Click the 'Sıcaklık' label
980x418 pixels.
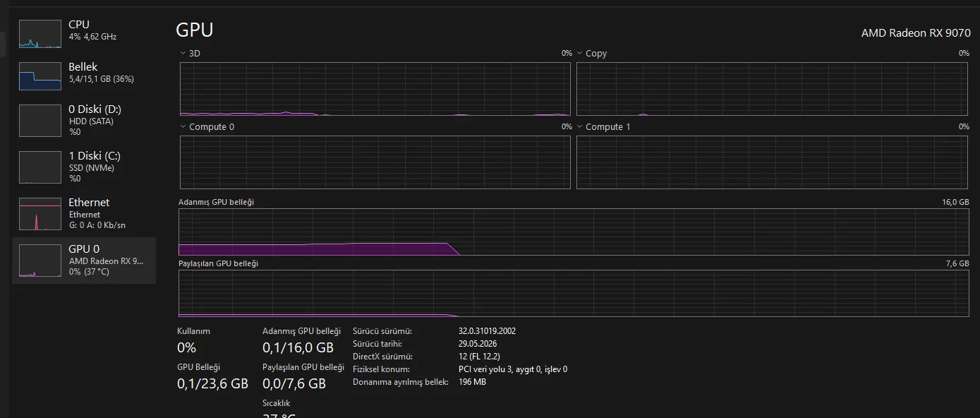click(277, 403)
